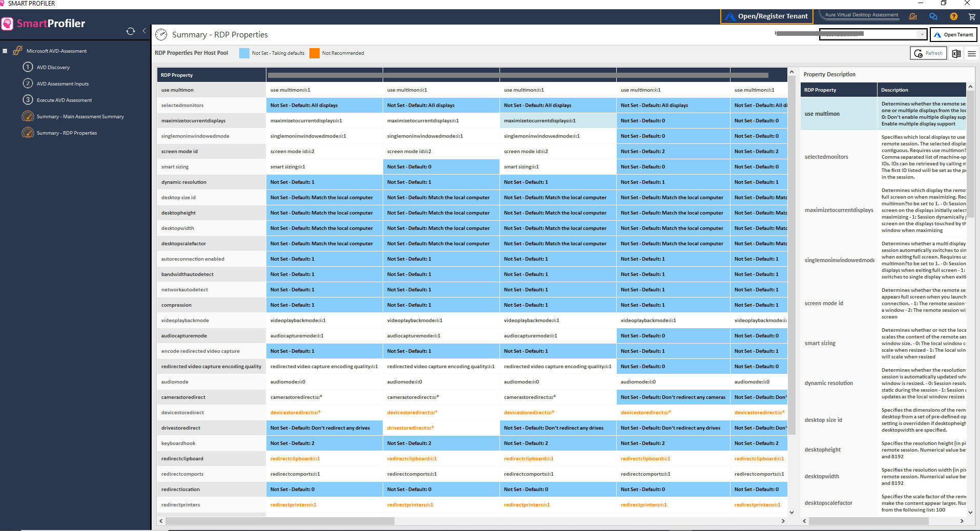Viewport: 980px width, 531px height.
Task: Select the bandwidthautodetect row label
Action: [x=211, y=274]
